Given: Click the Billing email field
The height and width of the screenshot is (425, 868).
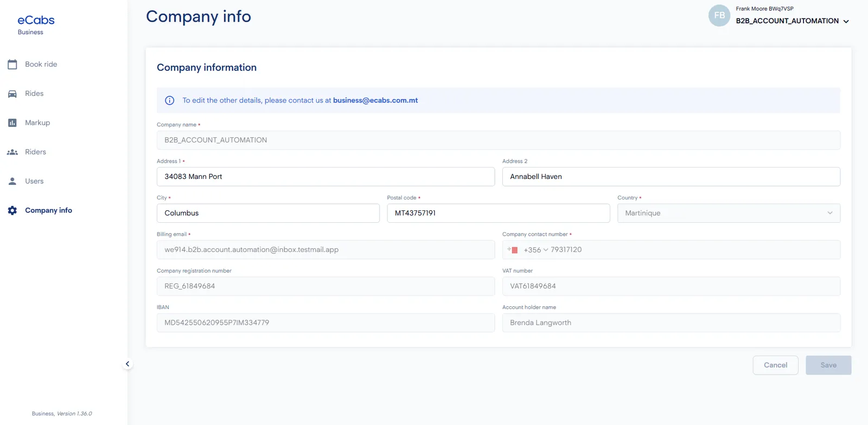Looking at the screenshot, I should (325, 250).
